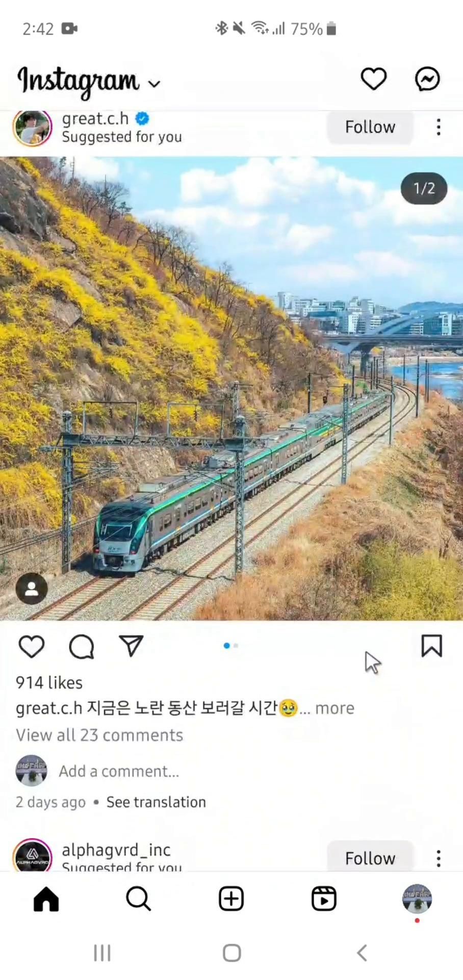Share post with paper plane icon
The height and width of the screenshot is (980, 463).
pos(131,646)
